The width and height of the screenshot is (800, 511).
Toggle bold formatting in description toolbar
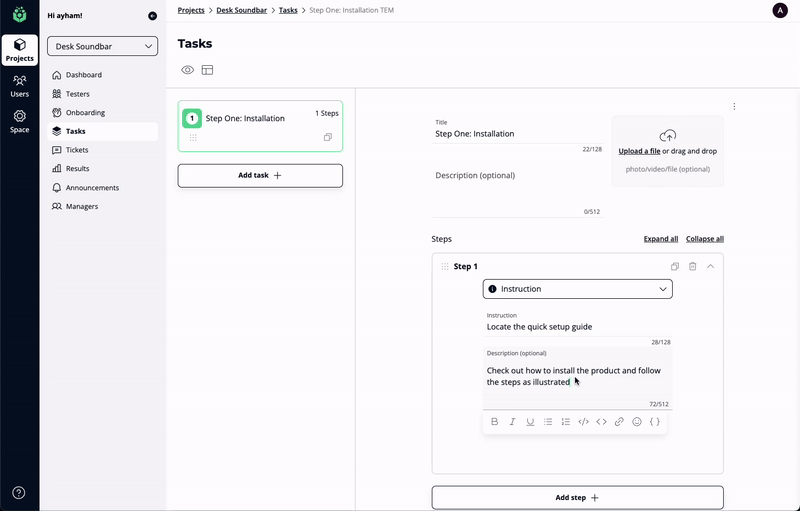[x=494, y=422]
